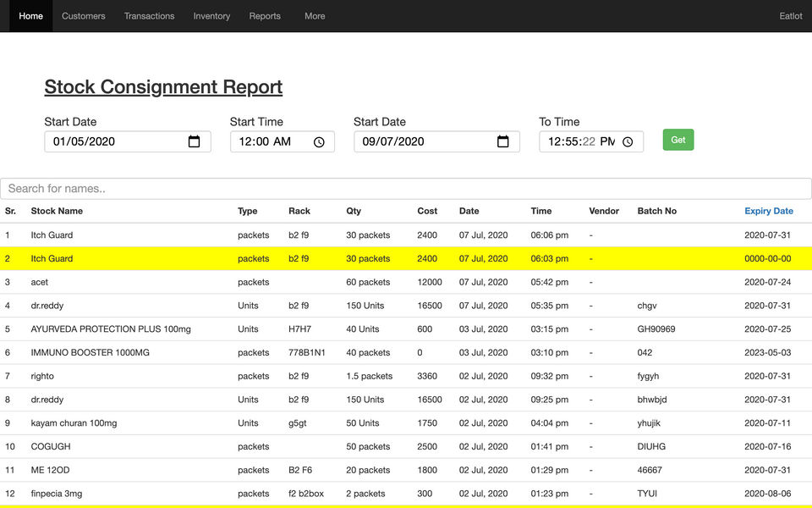The image size is (812, 508).
Task: Select righto stock name
Action: pos(42,376)
